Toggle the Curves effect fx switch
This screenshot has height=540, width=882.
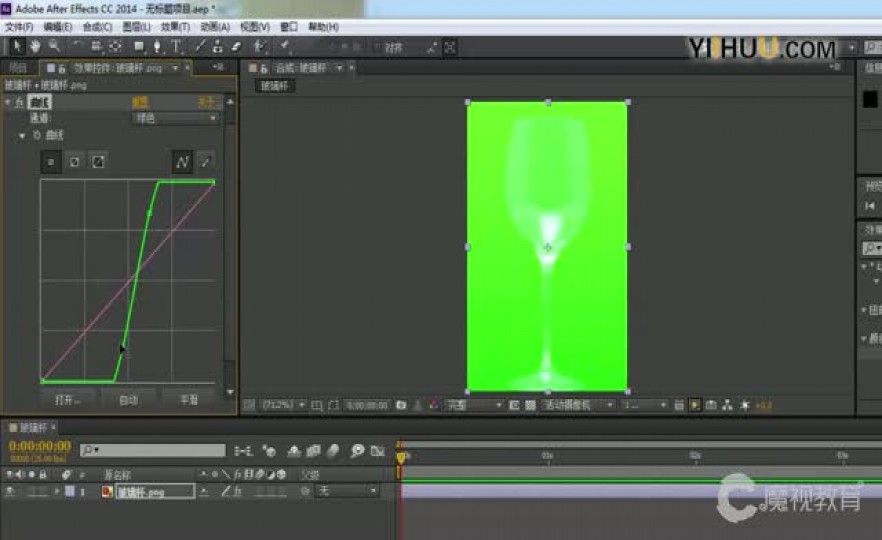click(x=20, y=102)
